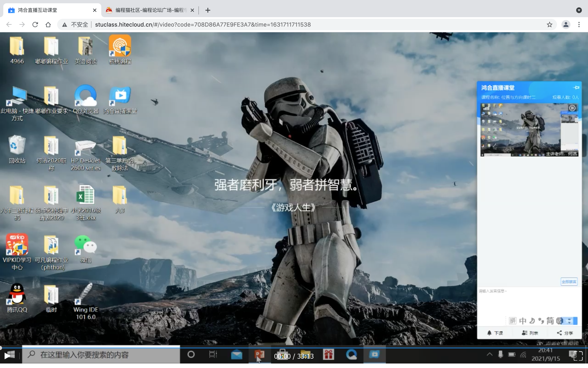588x368 pixels.
Task: Open the Chrome three-dot menu
Action: point(579,25)
